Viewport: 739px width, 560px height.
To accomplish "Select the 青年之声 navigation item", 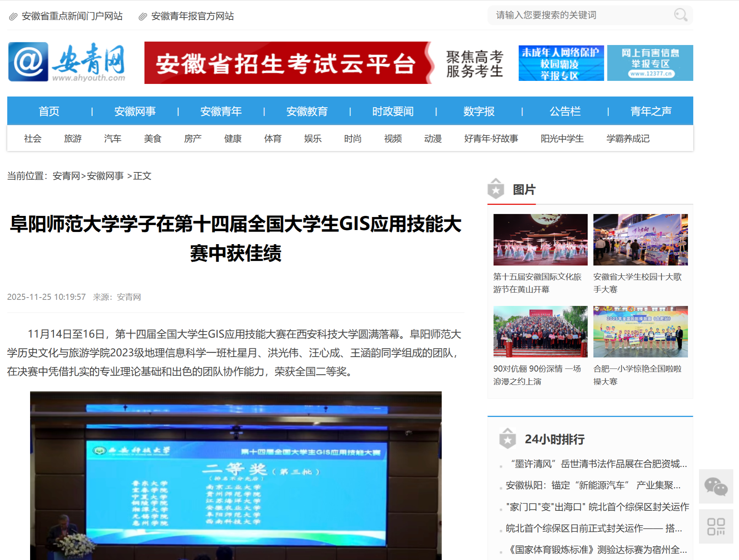I will (x=651, y=111).
